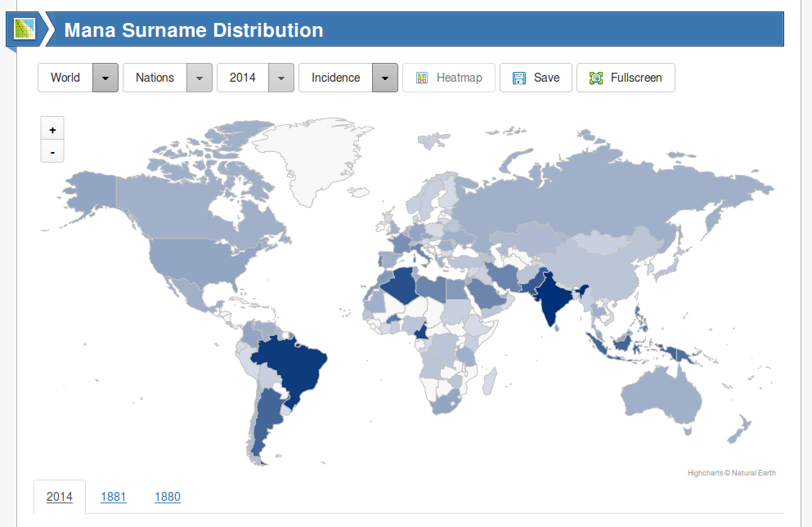Switch to the 1880 tab

coord(167,497)
